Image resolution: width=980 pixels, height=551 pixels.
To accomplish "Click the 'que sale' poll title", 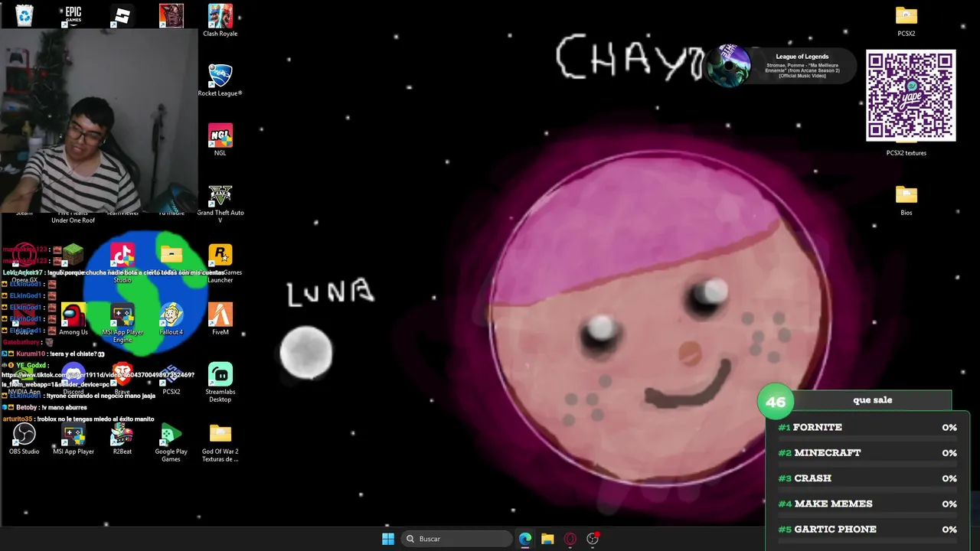I will [873, 399].
